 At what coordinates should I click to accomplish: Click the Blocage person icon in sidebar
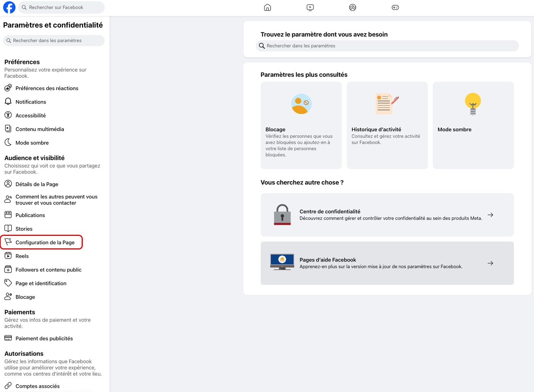click(x=8, y=296)
